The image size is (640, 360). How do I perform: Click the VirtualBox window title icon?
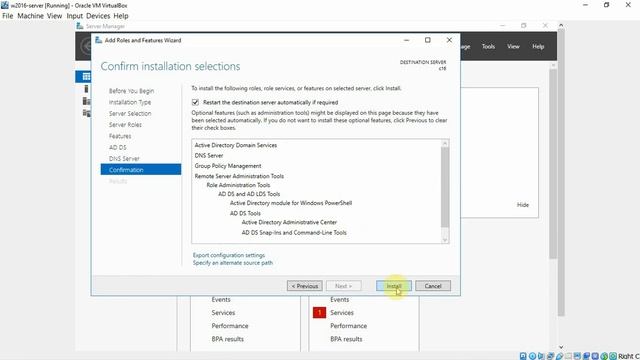coord(4,5)
